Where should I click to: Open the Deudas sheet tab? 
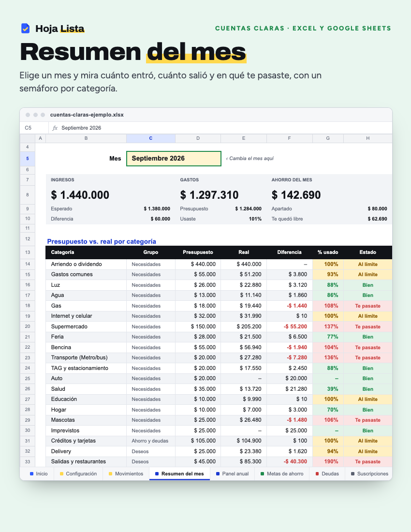click(327, 473)
